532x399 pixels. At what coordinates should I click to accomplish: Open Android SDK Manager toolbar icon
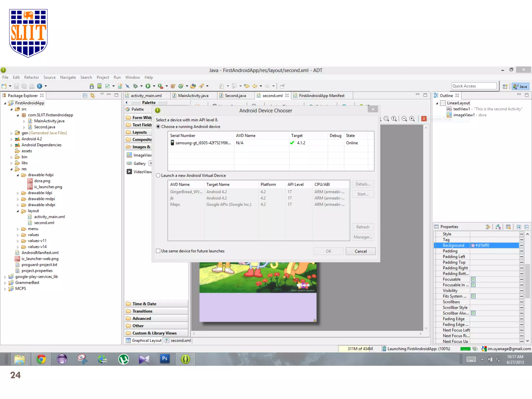(92, 86)
